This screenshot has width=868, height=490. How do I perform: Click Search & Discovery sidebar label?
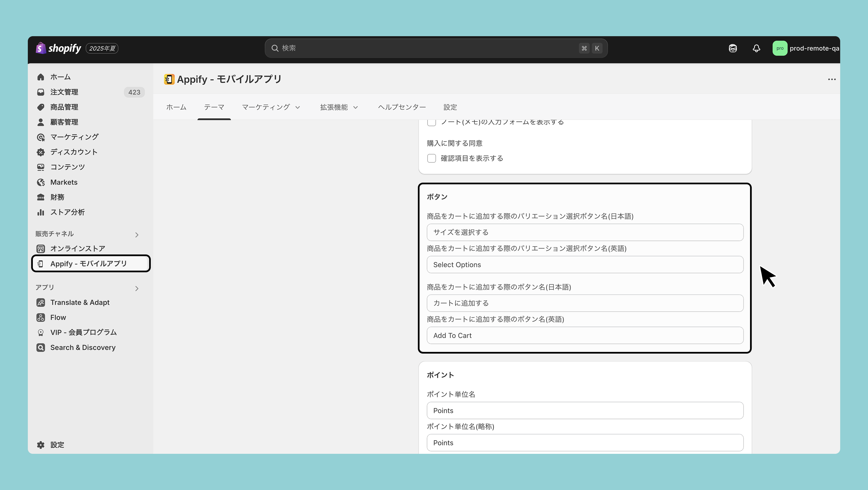tap(83, 347)
